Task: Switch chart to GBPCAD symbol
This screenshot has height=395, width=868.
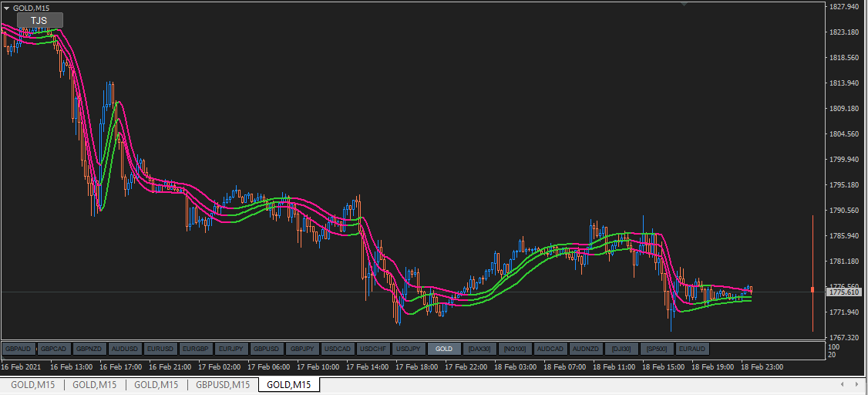Action: click(x=55, y=349)
